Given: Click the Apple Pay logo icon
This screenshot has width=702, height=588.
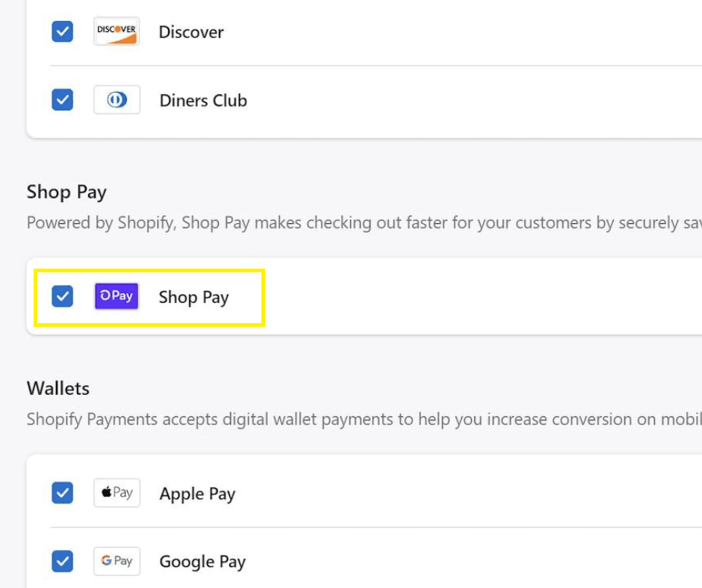Looking at the screenshot, I should coord(117,492).
